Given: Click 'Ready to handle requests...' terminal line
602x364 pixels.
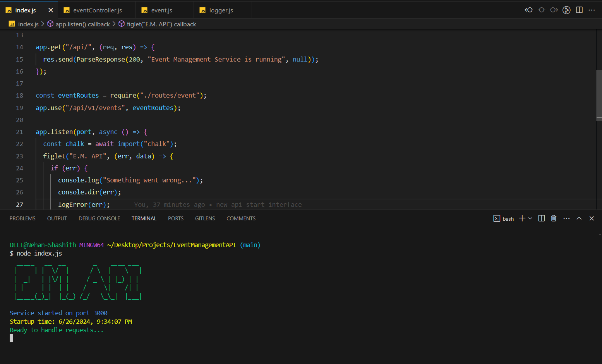Looking at the screenshot, I should click(x=57, y=330).
